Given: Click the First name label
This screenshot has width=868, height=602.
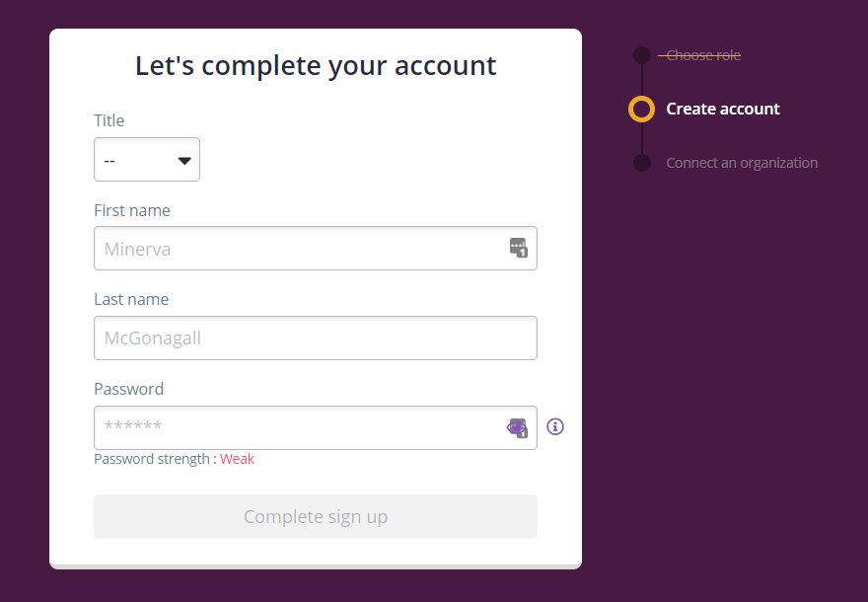Looking at the screenshot, I should point(132,210).
